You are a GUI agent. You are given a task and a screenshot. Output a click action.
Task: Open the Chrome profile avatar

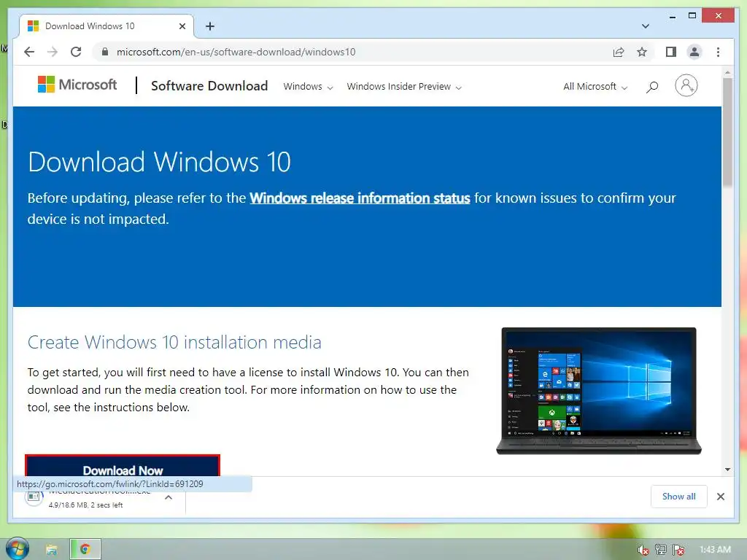[694, 52]
